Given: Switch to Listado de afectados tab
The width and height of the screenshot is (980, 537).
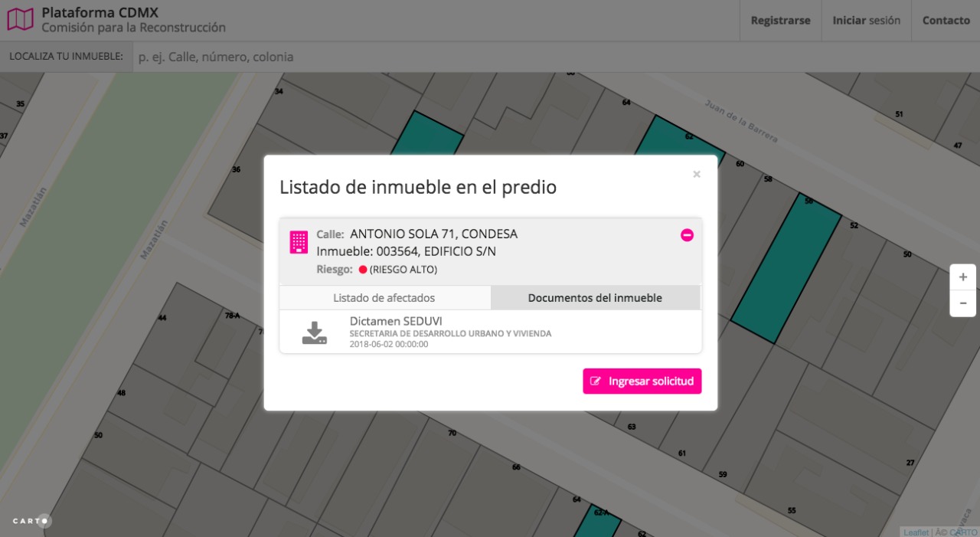Looking at the screenshot, I should pos(384,298).
